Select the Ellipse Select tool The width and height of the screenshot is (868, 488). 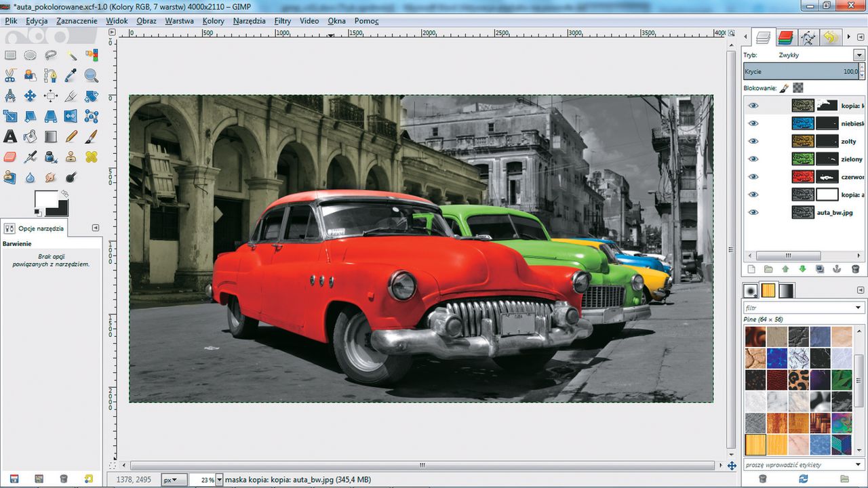[x=31, y=55]
